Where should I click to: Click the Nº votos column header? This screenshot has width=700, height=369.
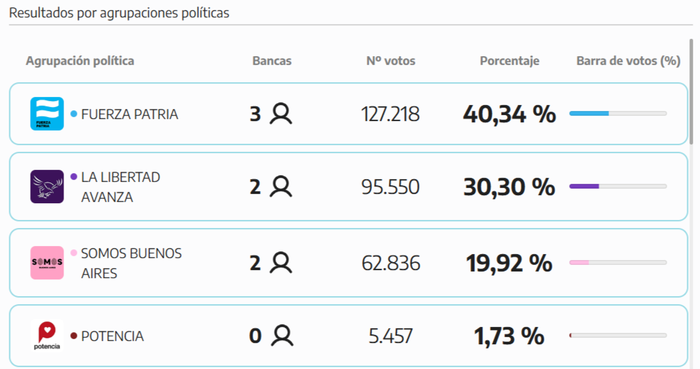point(391,61)
